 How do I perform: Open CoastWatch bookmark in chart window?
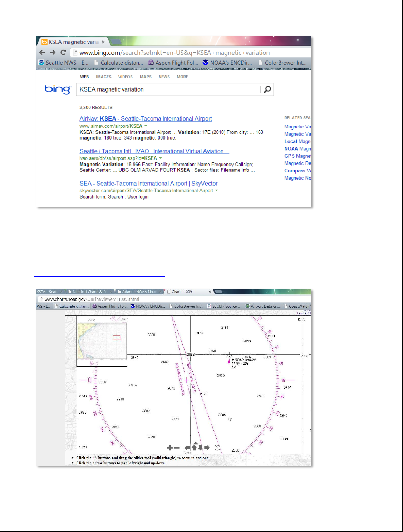pyautogui.click(x=298, y=306)
